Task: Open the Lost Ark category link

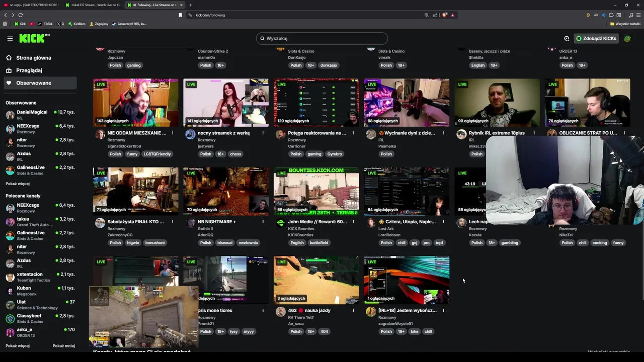Action: (x=385, y=229)
